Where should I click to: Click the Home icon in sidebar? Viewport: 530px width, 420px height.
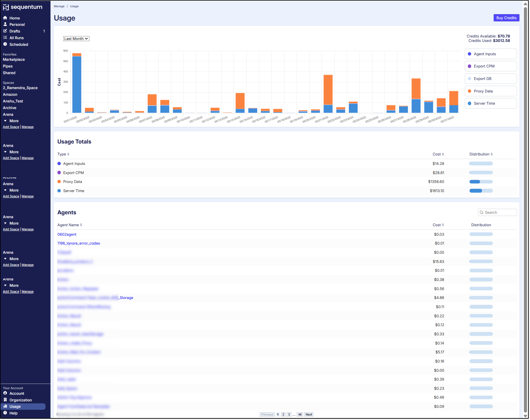coord(5,18)
